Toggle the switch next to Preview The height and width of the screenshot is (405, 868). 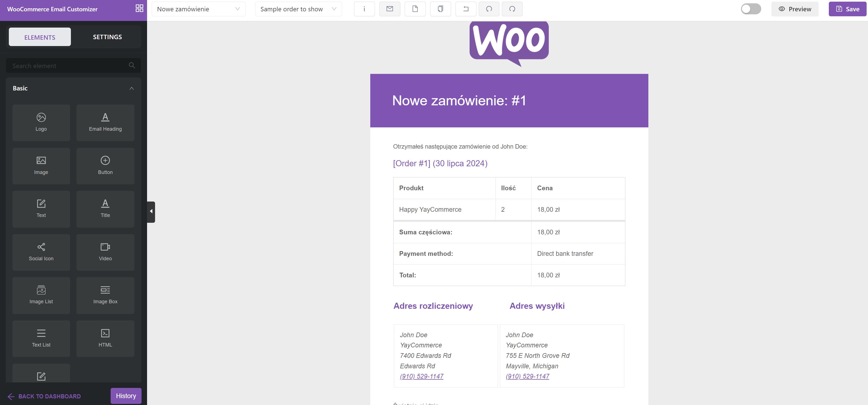point(751,9)
